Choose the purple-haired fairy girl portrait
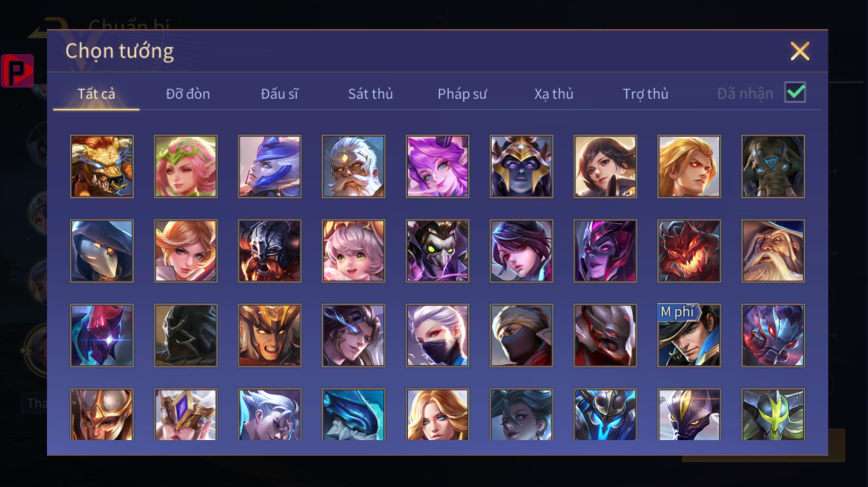This screenshot has height=487, width=868. click(437, 166)
